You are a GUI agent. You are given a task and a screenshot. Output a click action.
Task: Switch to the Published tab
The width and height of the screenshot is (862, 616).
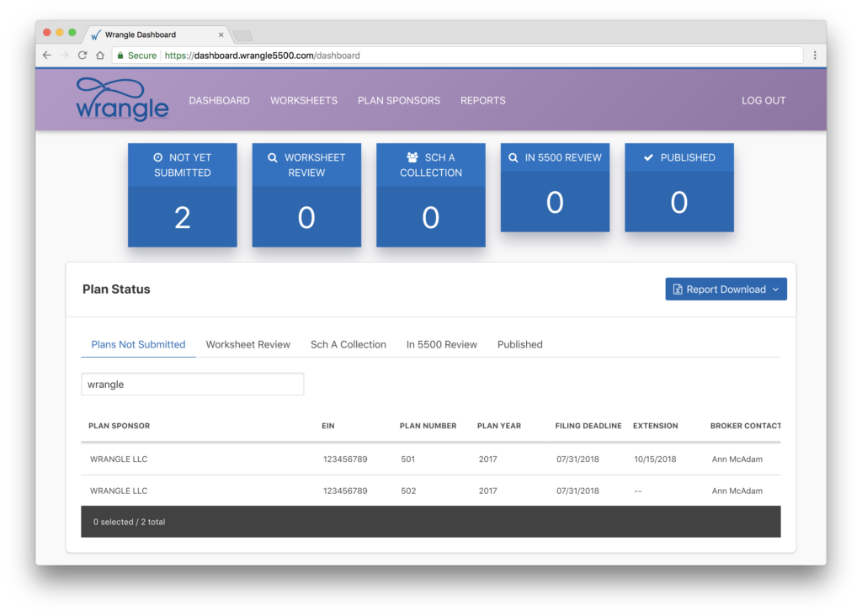[519, 344]
